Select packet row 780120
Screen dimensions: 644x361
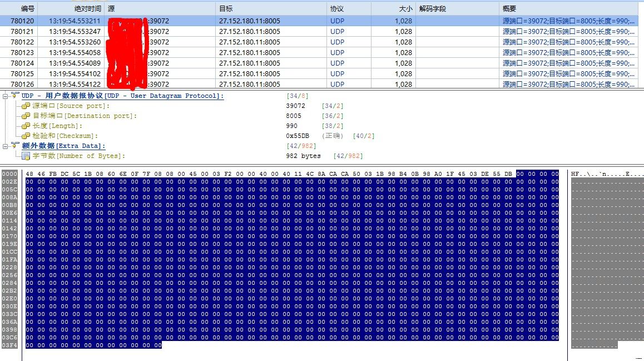click(319, 21)
